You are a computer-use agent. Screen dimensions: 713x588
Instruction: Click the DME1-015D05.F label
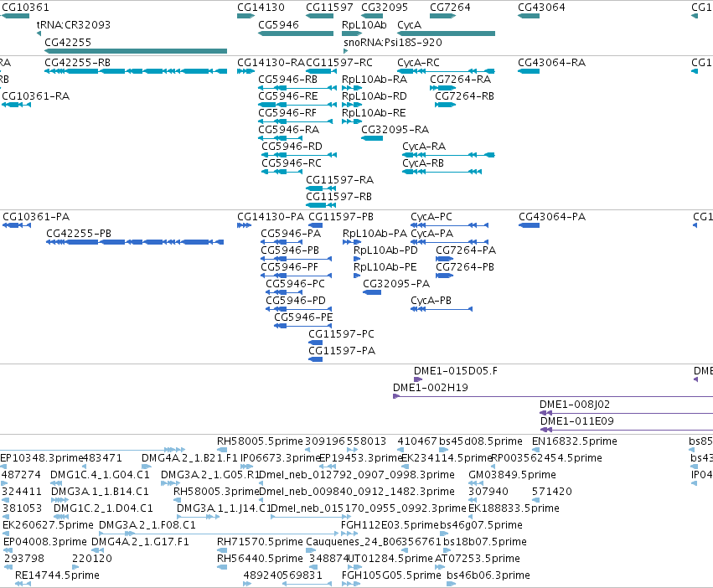(455, 372)
